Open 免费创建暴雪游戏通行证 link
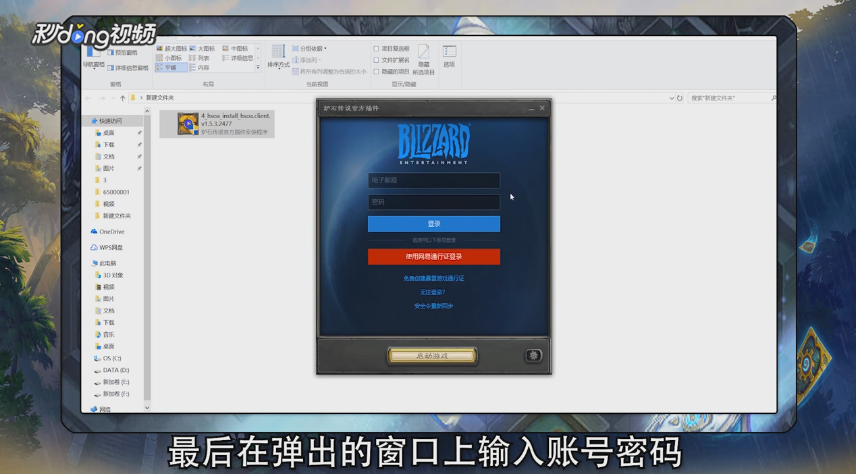This screenshot has height=474, width=856. [434, 279]
